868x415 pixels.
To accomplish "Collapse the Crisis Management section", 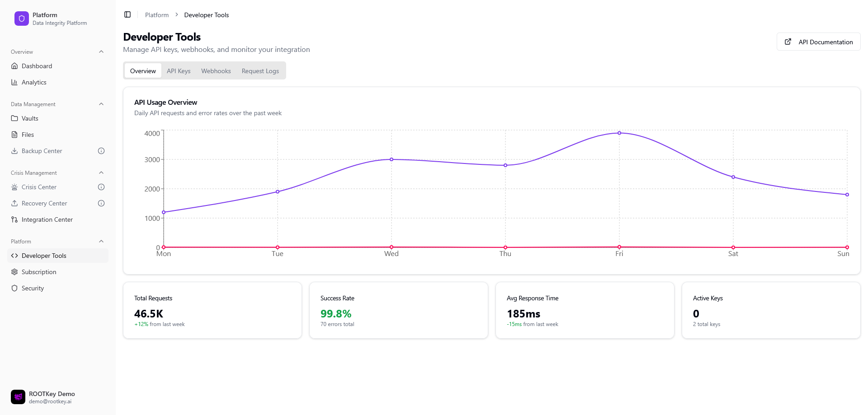I will point(101,173).
